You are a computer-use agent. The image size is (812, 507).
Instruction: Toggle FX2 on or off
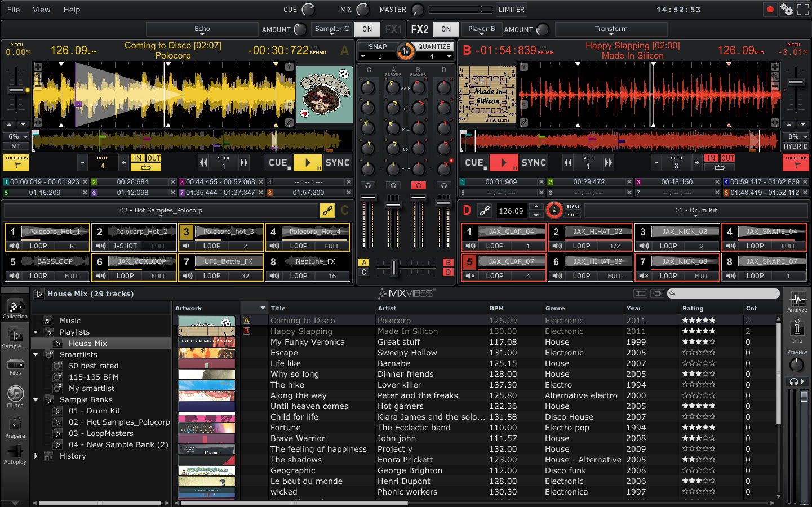pos(446,29)
